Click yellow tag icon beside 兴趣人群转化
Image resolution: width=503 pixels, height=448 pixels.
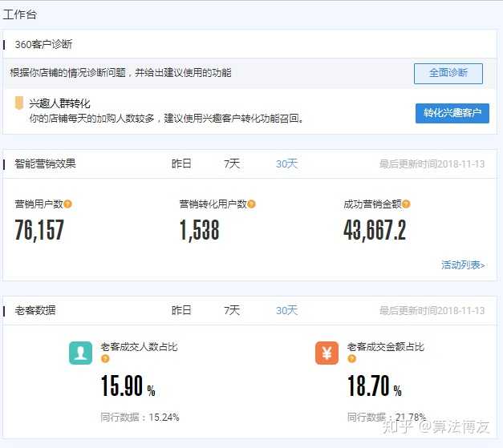tap(19, 103)
